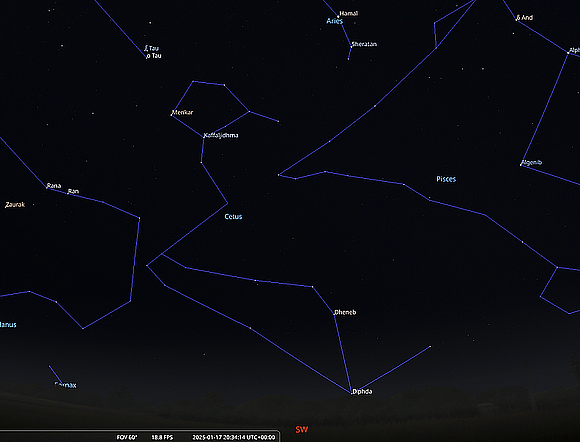Click the SW compass direction marker

[x=301, y=429]
